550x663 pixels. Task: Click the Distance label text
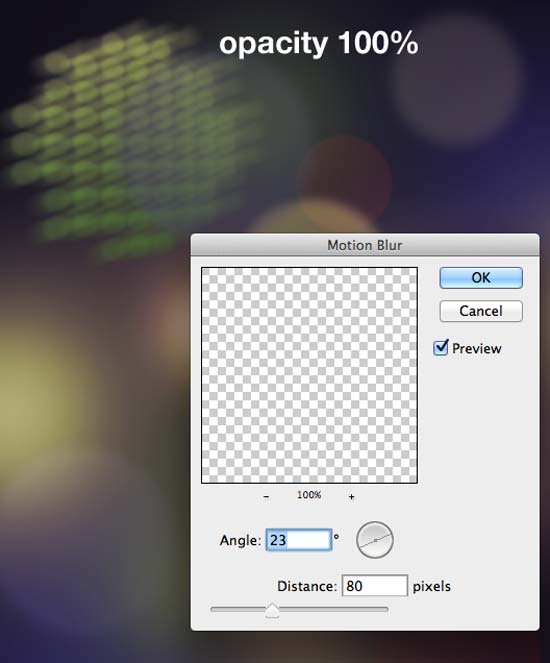[x=307, y=586]
